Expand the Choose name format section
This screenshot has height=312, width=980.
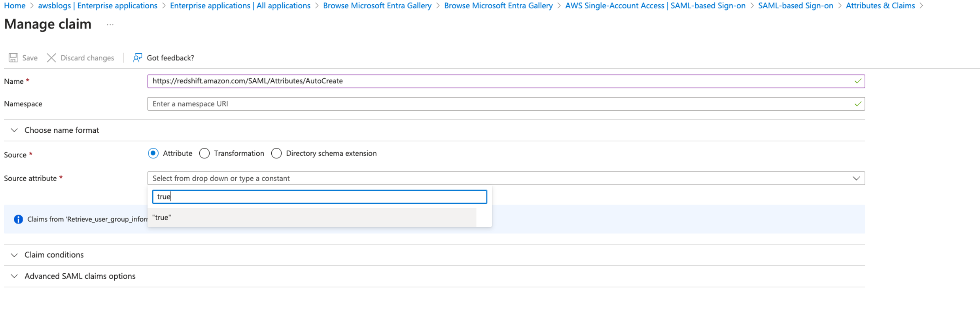[14, 130]
